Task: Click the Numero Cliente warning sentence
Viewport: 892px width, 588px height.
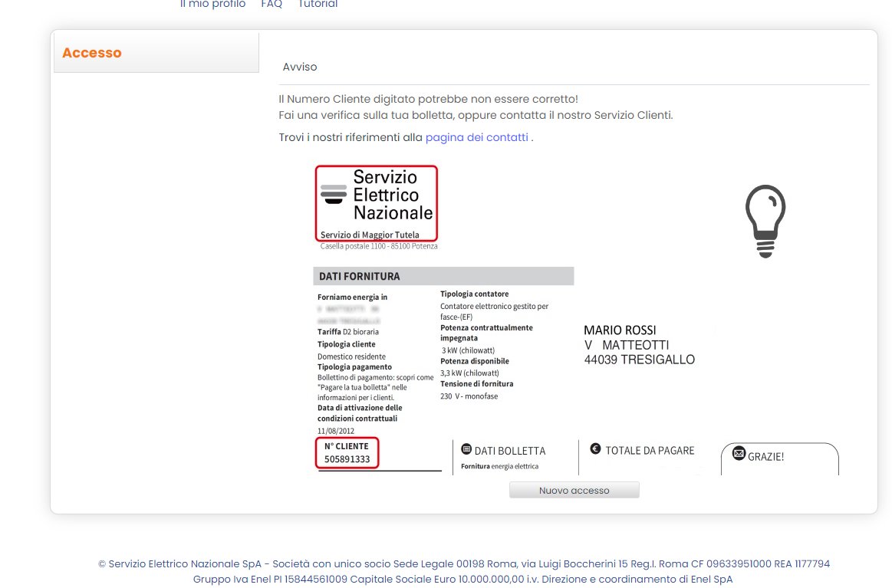Action: [429, 99]
